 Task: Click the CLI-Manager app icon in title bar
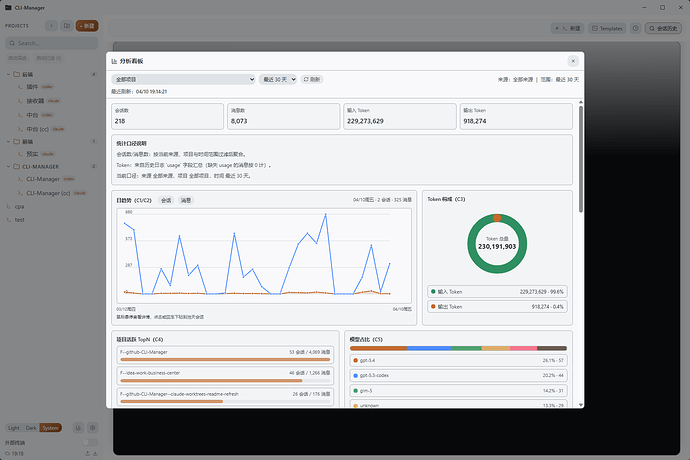point(8,7)
